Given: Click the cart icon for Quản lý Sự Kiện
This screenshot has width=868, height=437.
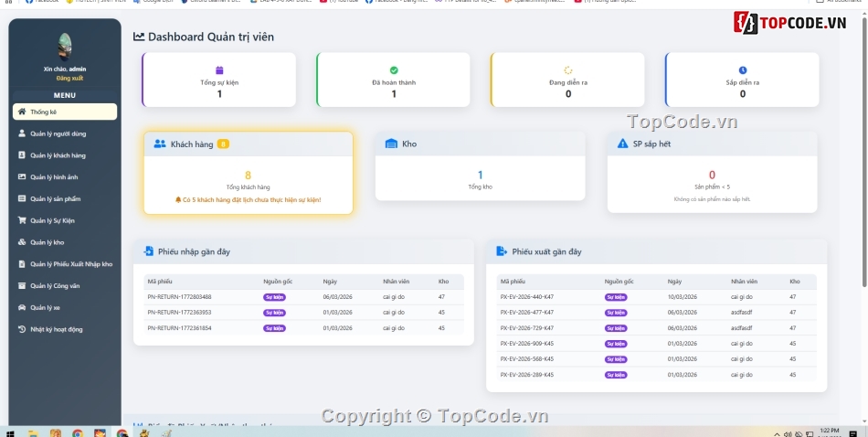Looking at the screenshot, I should click(22, 220).
